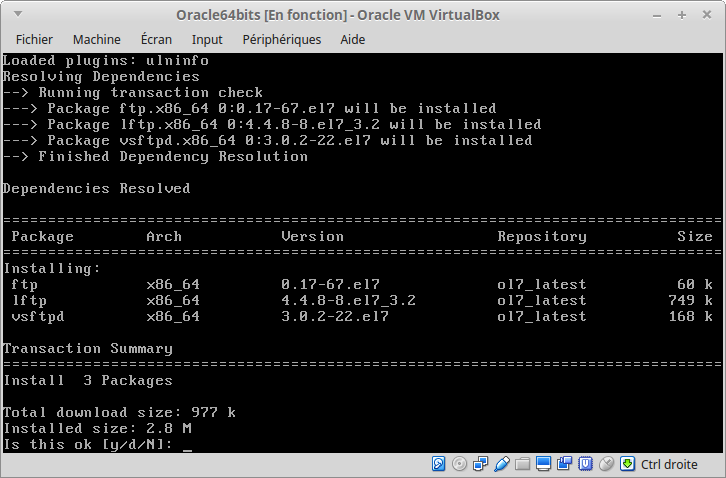The height and width of the screenshot is (478, 726).
Task: Open the Aide menu
Action: click(x=353, y=39)
